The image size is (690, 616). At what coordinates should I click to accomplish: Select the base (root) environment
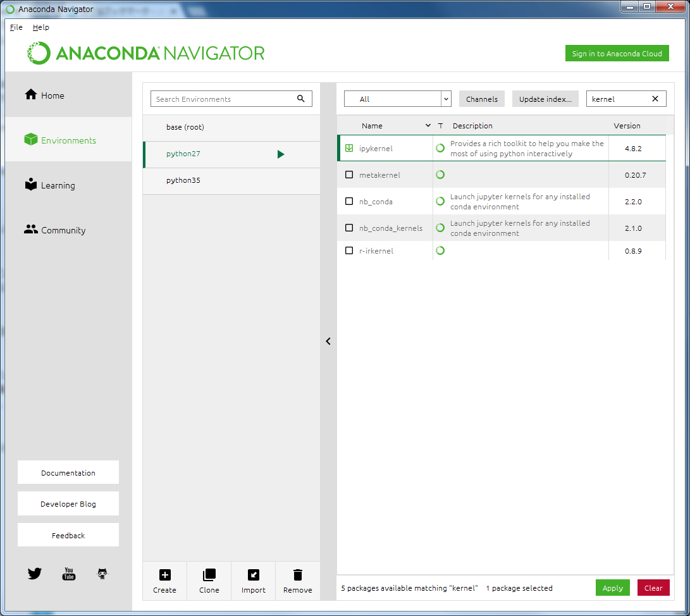point(231,127)
